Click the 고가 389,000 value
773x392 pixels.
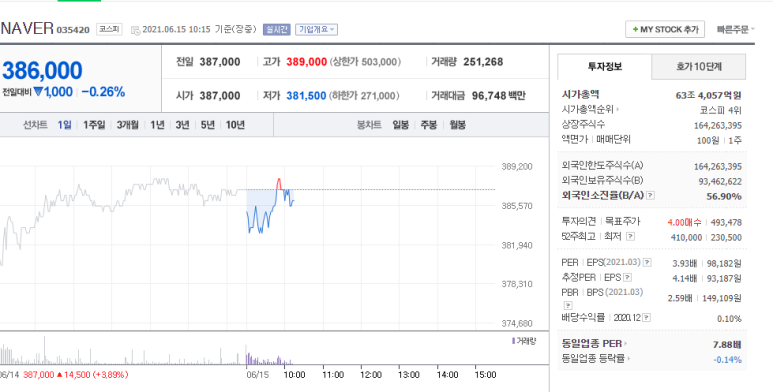point(307,62)
